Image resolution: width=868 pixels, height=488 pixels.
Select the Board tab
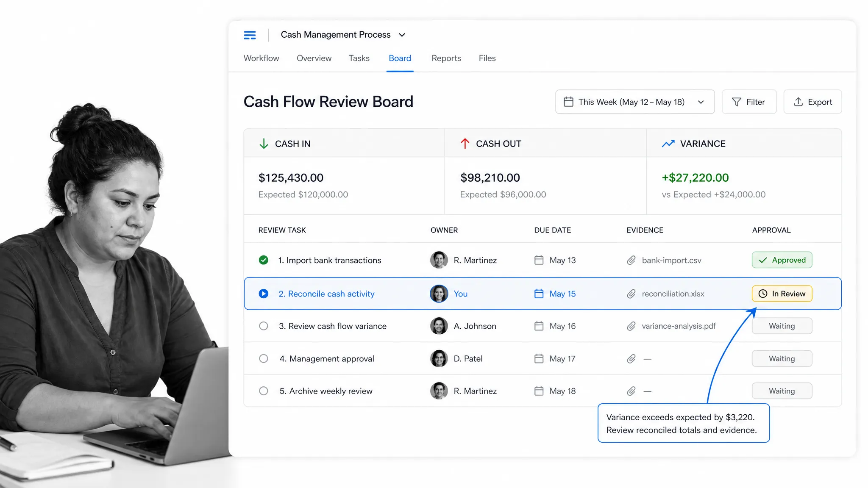[x=400, y=58]
